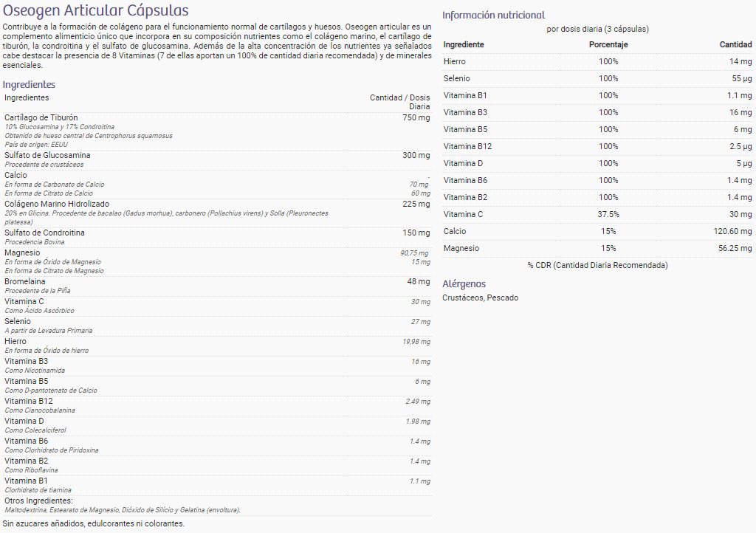756x533 pixels.
Task: Select 'Sulfato de Condroitina' ingredient name
Action: coord(44,233)
